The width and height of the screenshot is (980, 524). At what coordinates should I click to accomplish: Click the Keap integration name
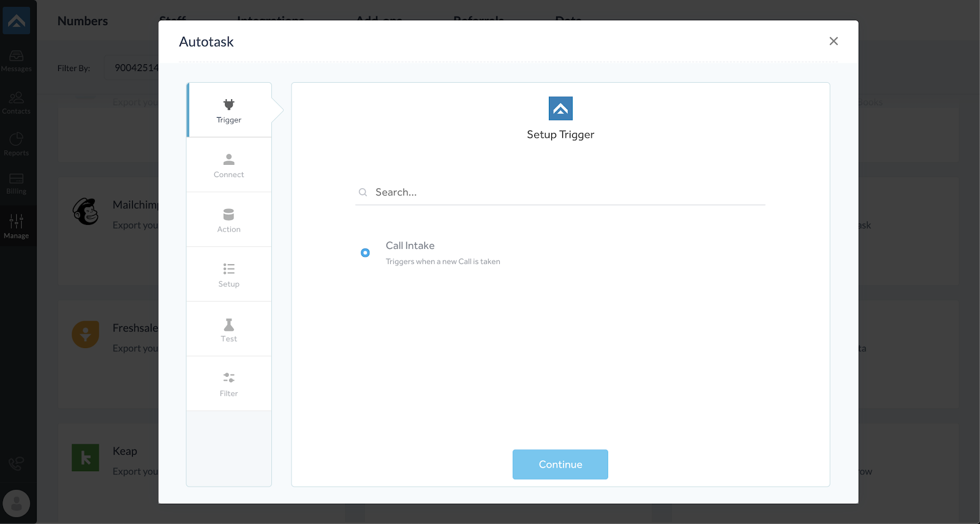click(125, 451)
